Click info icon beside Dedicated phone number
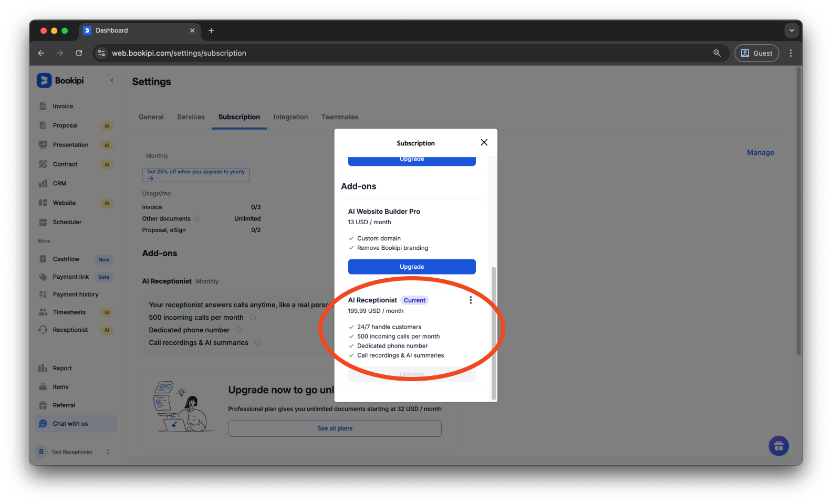Viewport: 832px width, 504px height. [239, 330]
